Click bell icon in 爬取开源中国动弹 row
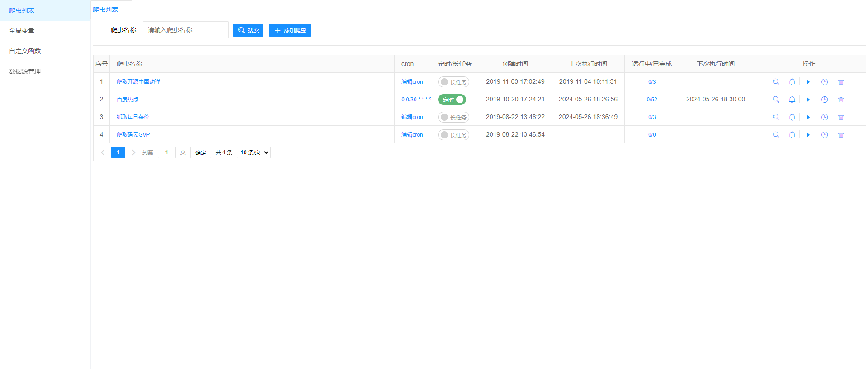The height and width of the screenshot is (389, 868). pyautogui.click(x=792, y=82)
